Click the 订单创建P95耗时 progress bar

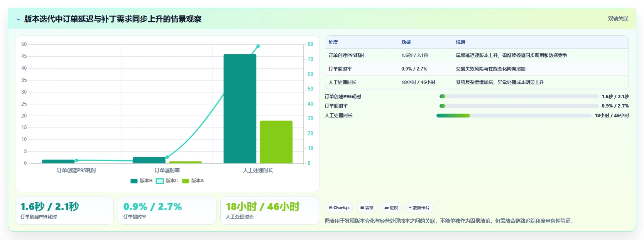click(x=519, y=96)
